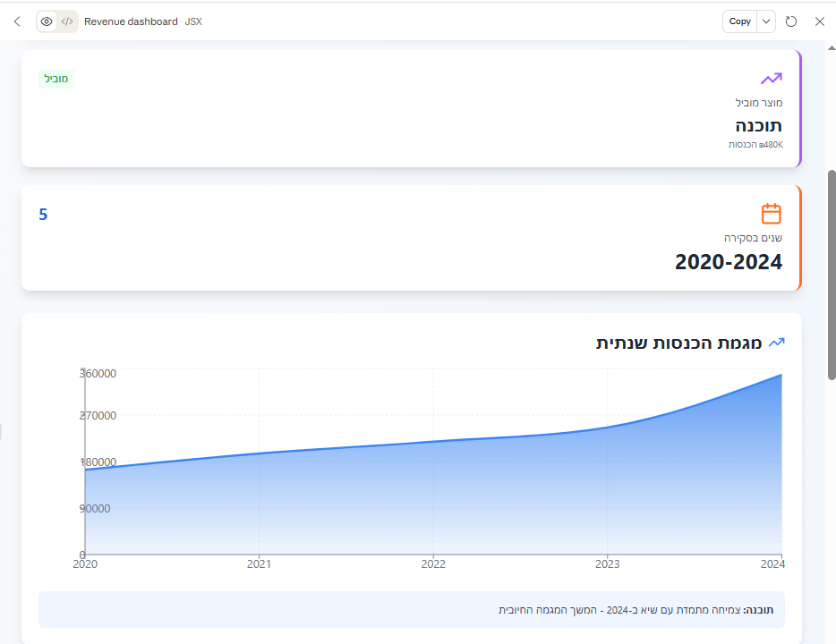Click the orange calendar icon
This screenshot has height=644, width=836.
[x=771, y=214]
